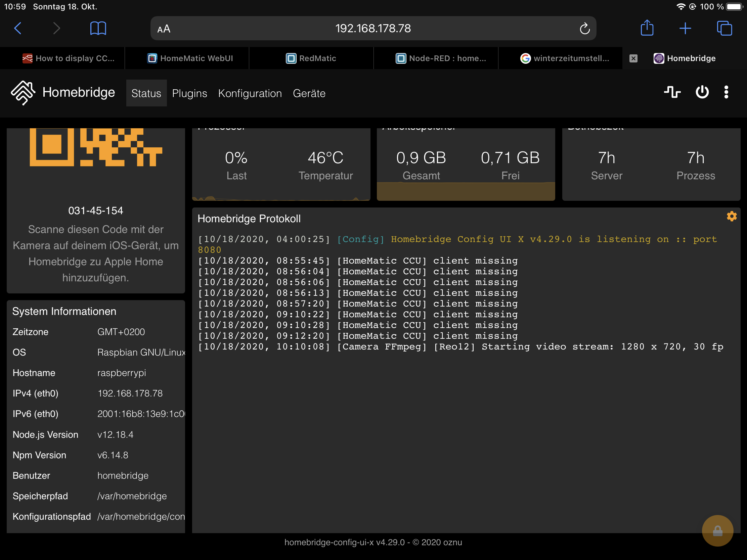Switch to the RedMatic browser tab
747x560 pixels.
pos(311,58)
